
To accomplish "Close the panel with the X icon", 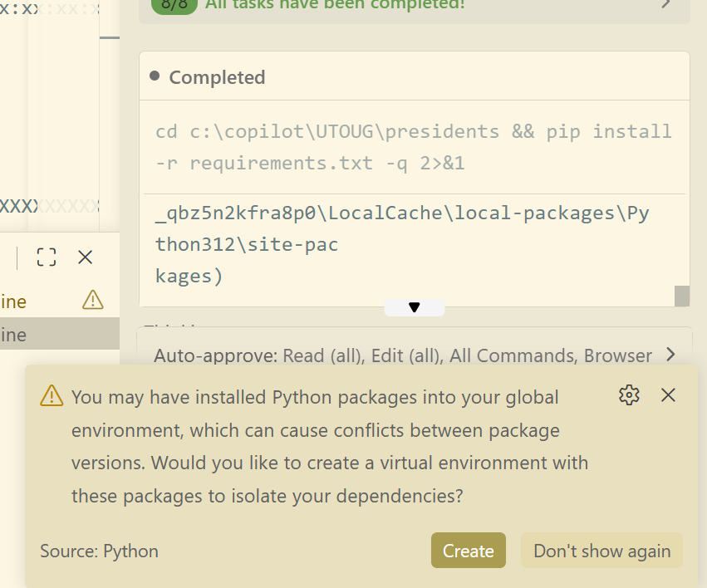I will tap(85, 257).
